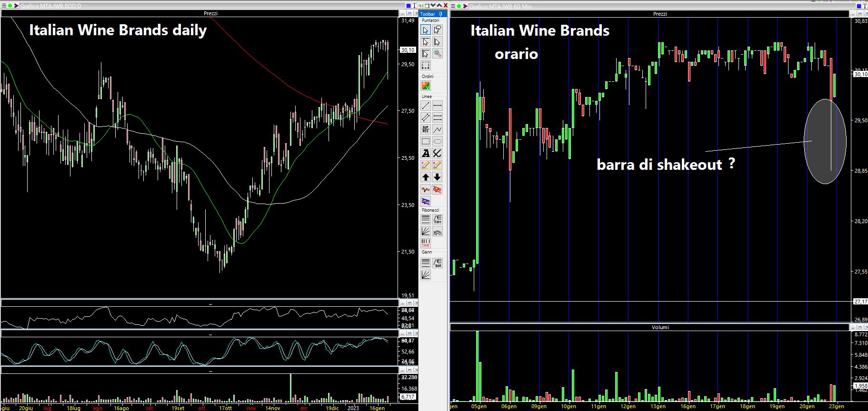This screenshot has height=411, width=868.
Task: Click the 'orario' annotation text
Action: coord(516,54)
